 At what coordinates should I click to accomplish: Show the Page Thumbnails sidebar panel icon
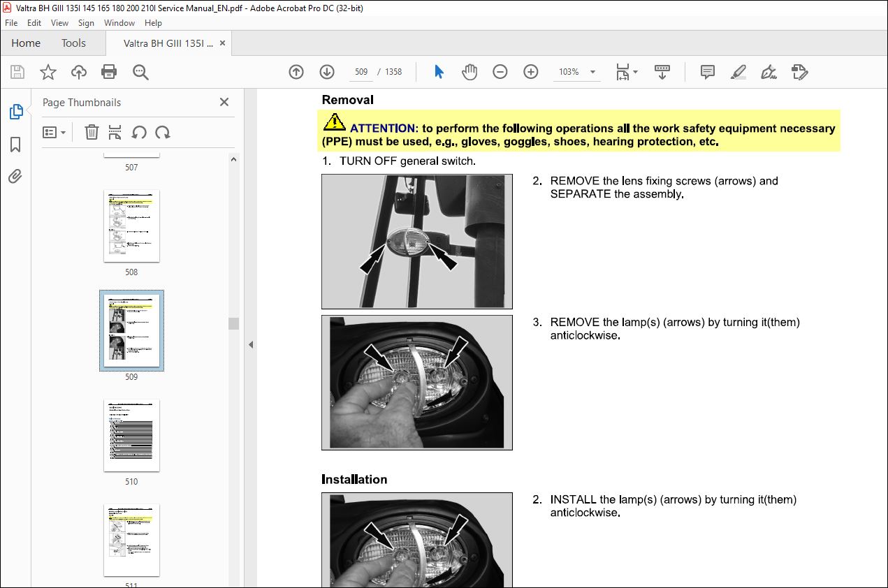[x=15, y=112]
